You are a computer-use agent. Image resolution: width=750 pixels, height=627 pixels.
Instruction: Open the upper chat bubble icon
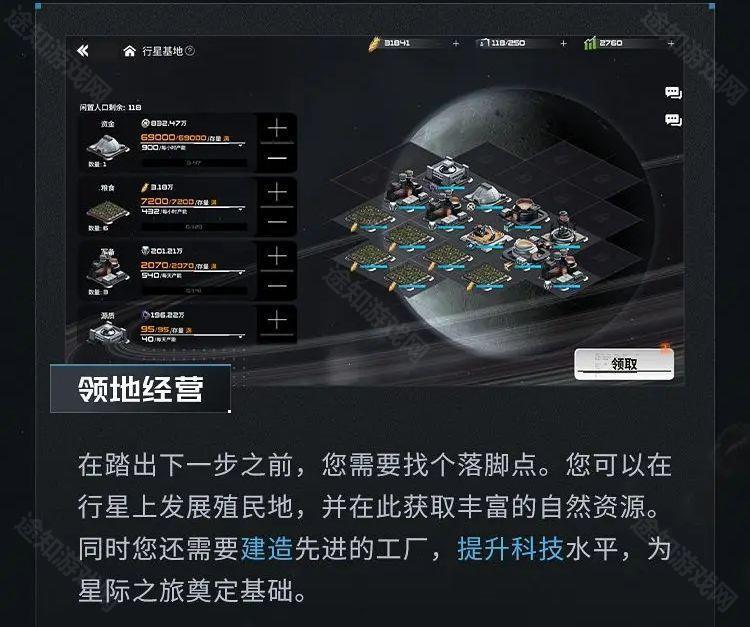(x=673, y=93)
